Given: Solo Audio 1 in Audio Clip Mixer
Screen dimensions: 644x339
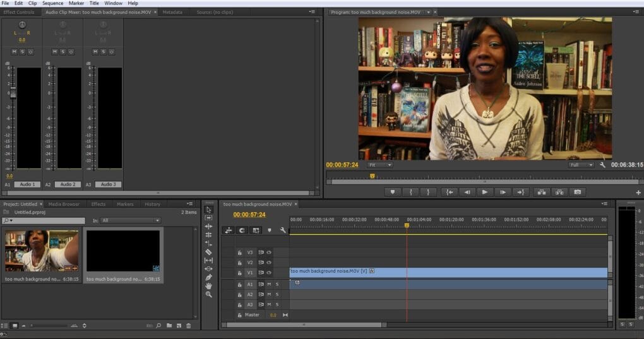Looking at the screenshot, I should [22, 52].
